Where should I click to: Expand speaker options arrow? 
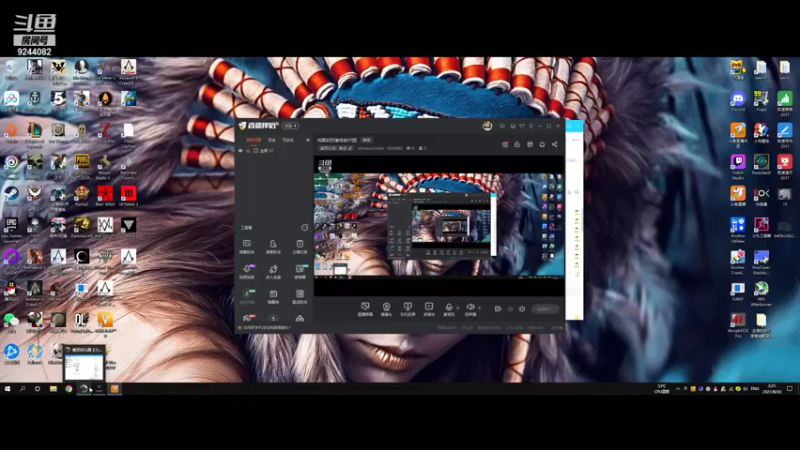479,307
